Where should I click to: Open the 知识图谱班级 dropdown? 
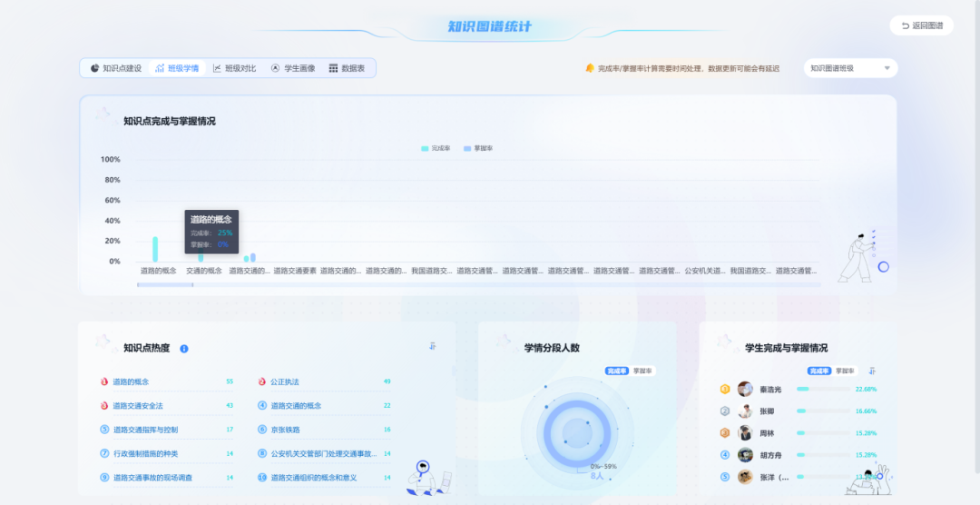click(x=850, y=68)
